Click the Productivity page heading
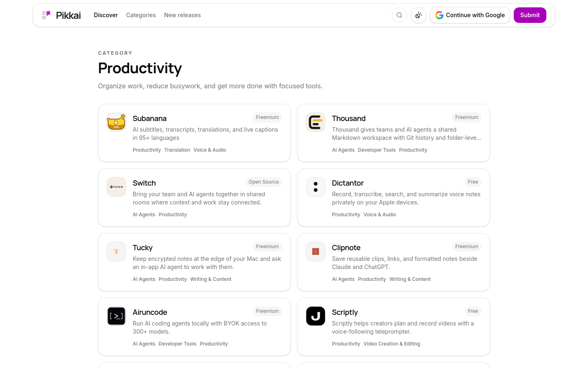The width and height of the screenshot is (588, 368). [x=140, y=68]
